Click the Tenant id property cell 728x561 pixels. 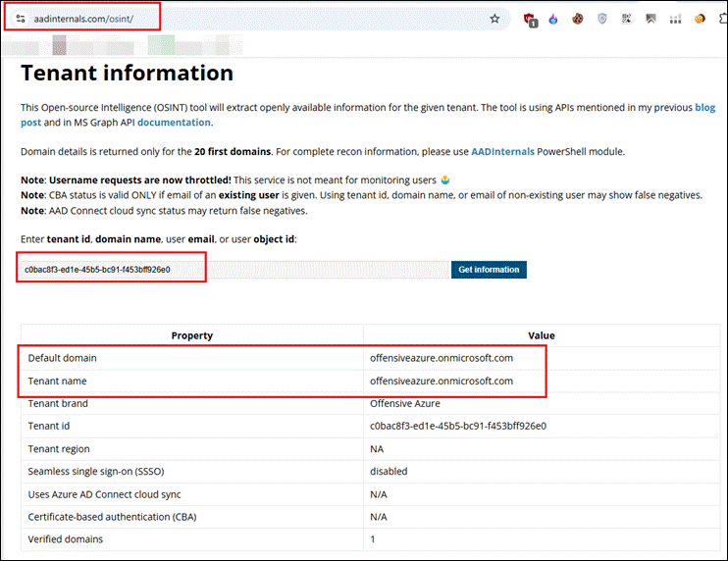point(191,426)
